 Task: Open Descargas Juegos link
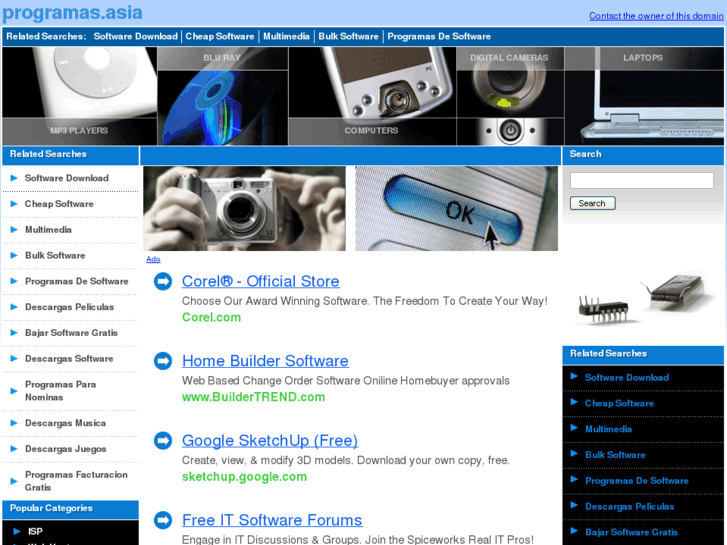click(x=66, y=449)
